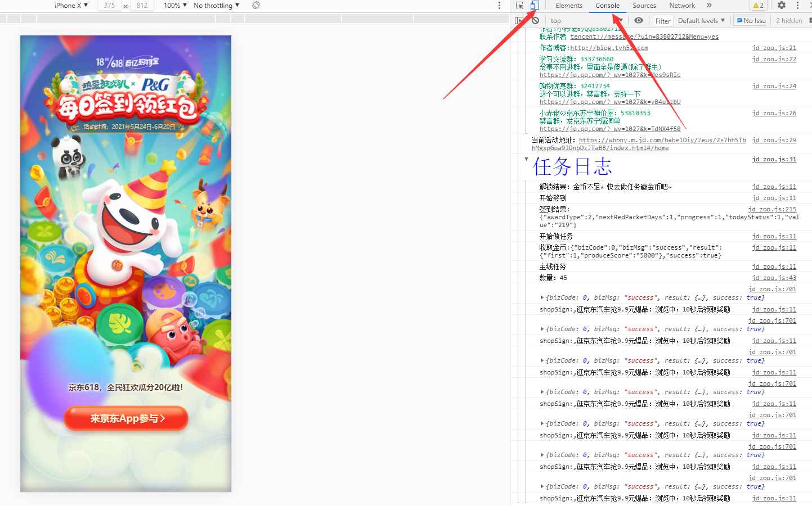Open device toolbar more options dots

[x=499, y=6]
